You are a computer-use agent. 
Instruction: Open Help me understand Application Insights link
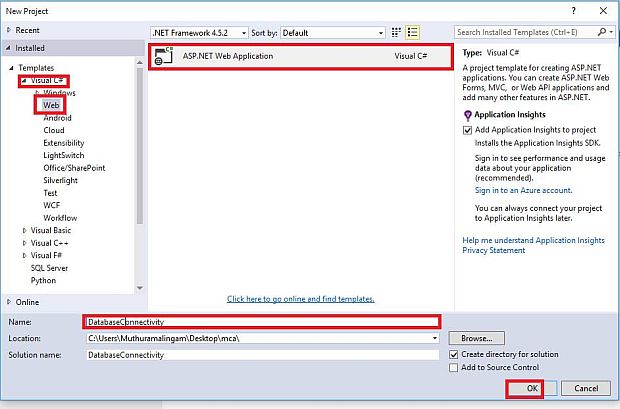tap(533, 240)
